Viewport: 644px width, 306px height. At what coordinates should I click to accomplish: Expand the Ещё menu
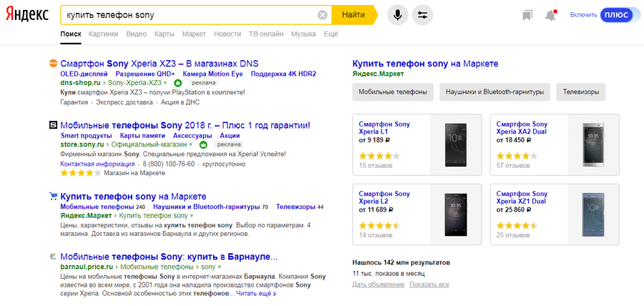click(x=331, y=34)
